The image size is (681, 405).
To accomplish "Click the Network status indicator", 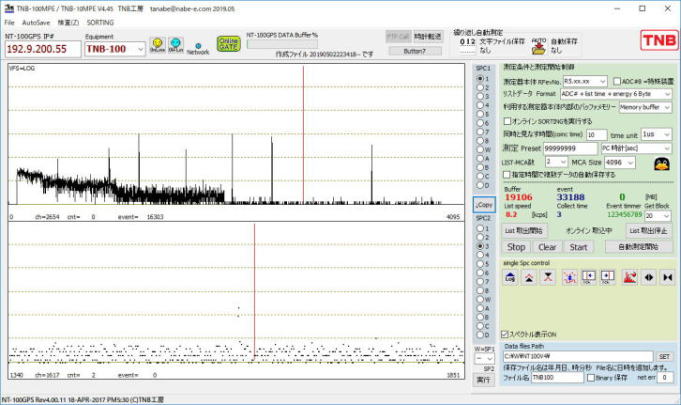I will 198,48.
